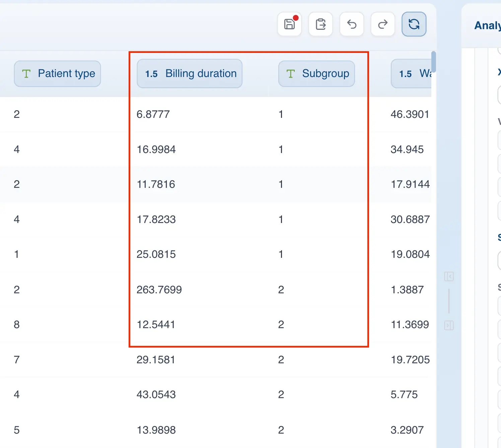Select the cell with value 263.7699

pos(159,290)
